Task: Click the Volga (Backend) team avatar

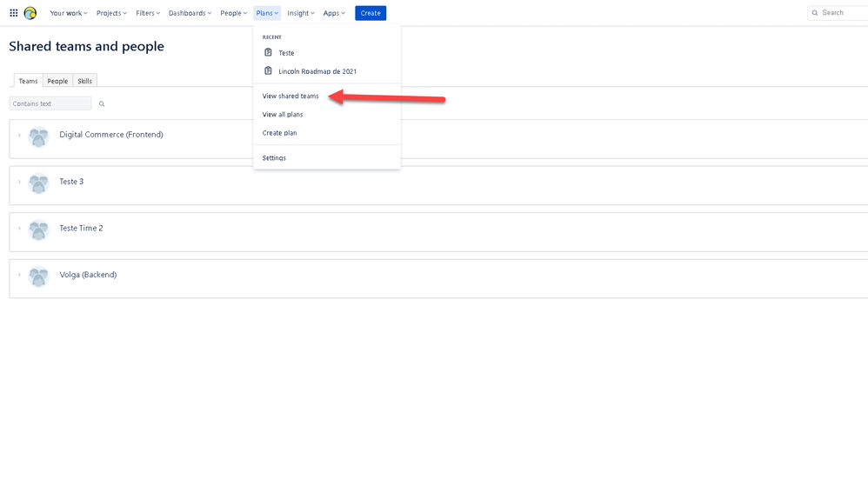Action: (x=39, y=276)
